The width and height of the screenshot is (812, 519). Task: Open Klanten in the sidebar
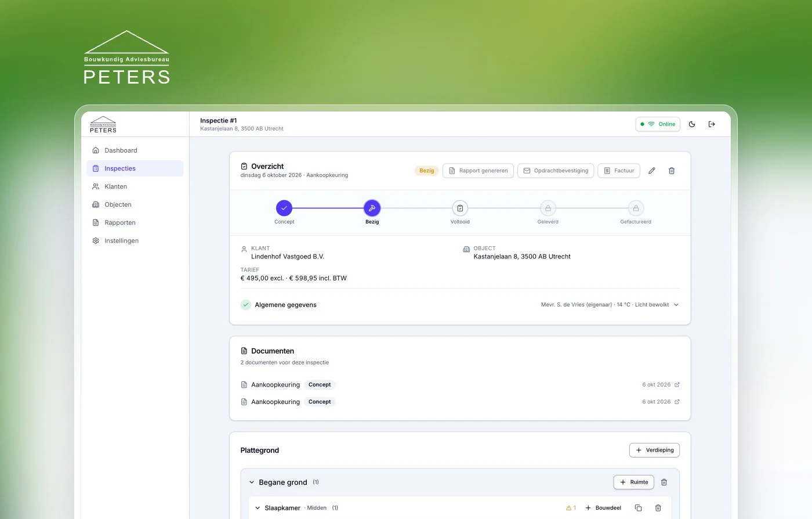pos(135,186)
